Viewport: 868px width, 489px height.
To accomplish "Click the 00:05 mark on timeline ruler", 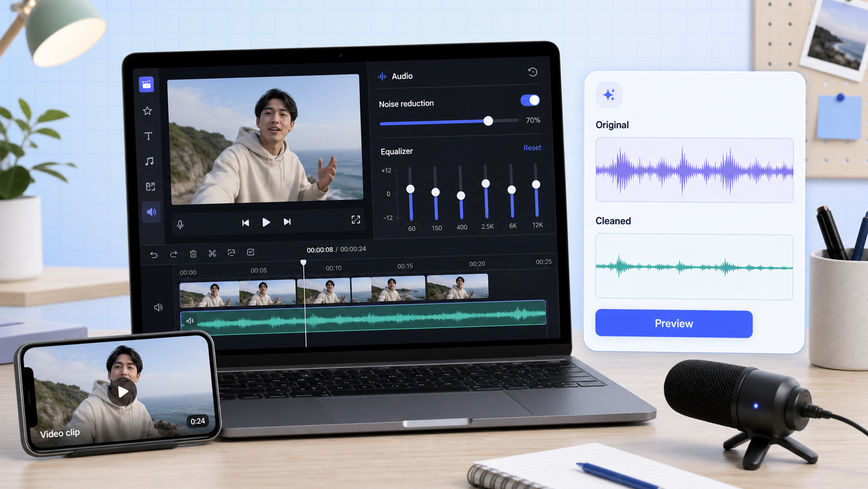I will pyautogui.click(x=259, y=271).
